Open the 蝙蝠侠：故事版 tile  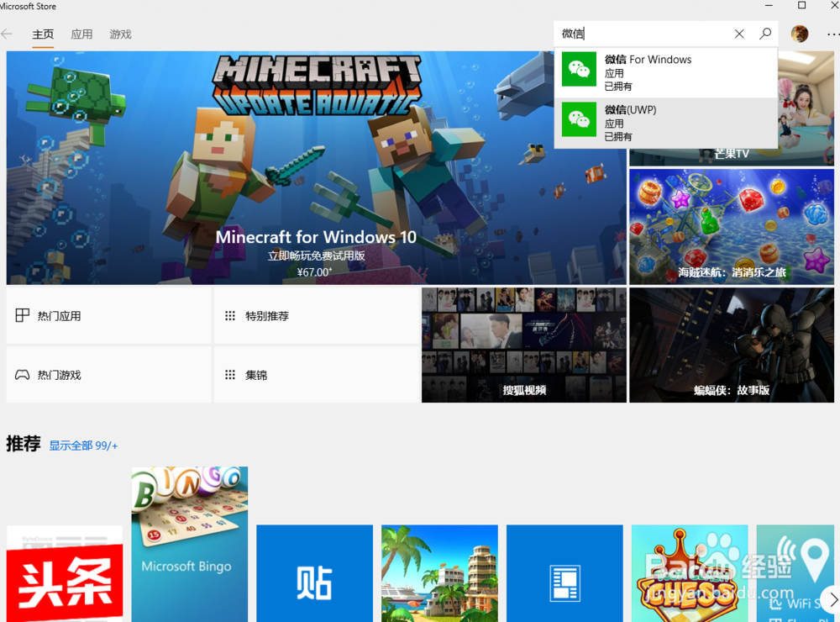click(x=732, y=345)
